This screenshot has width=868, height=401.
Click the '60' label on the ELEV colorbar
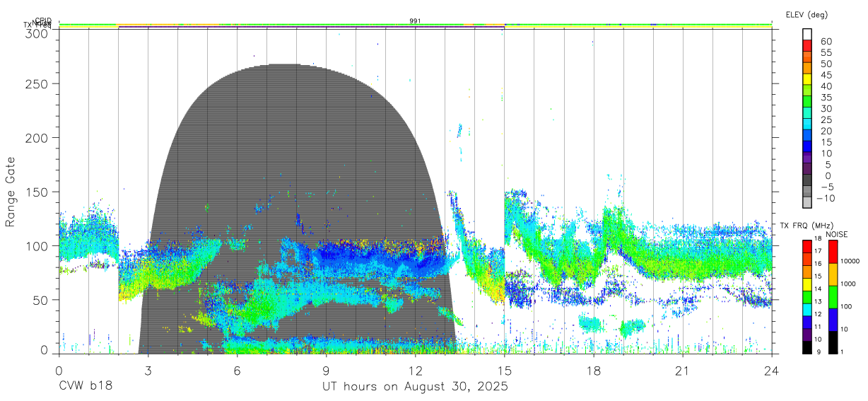click(826, 41)
